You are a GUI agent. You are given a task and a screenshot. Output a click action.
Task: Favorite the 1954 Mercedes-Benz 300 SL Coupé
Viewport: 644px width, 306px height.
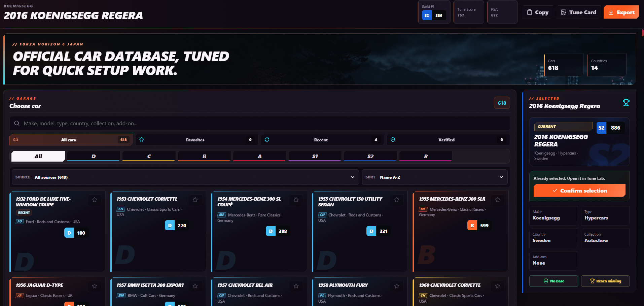[296, 200]
